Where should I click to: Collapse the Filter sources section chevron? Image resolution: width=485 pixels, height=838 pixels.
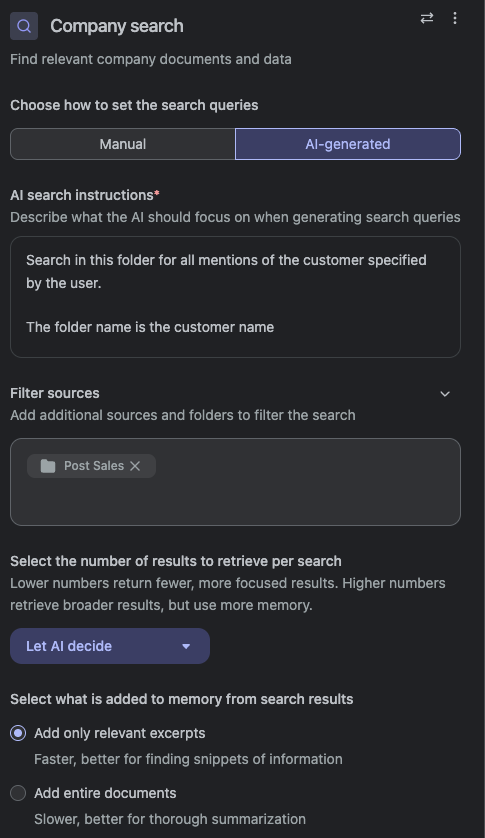coord(445,394)
